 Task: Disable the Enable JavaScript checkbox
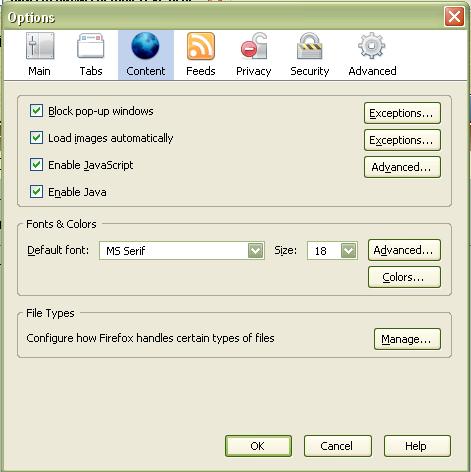tap(36, 165)
